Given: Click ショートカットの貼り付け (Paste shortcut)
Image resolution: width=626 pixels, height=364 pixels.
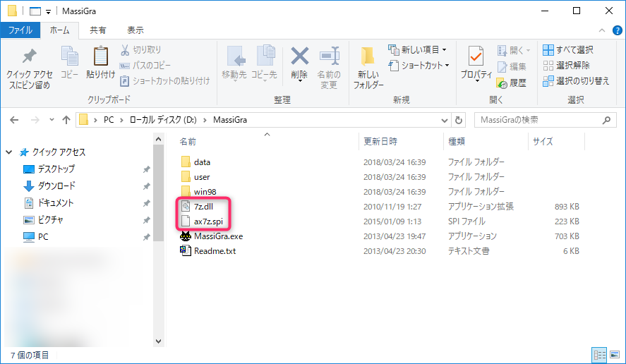Looking at the screenshot, I should coord(164,81).
